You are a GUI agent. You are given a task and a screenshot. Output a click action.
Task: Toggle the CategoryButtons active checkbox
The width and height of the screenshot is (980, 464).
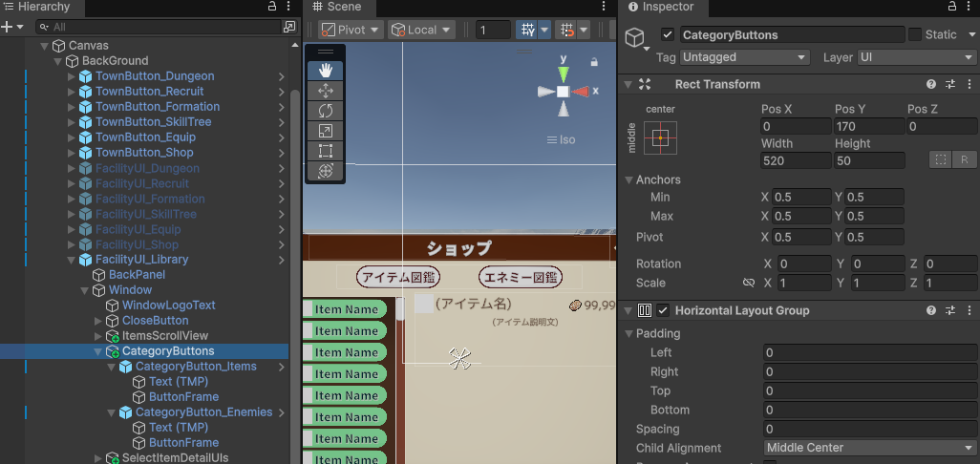(667, 34)
